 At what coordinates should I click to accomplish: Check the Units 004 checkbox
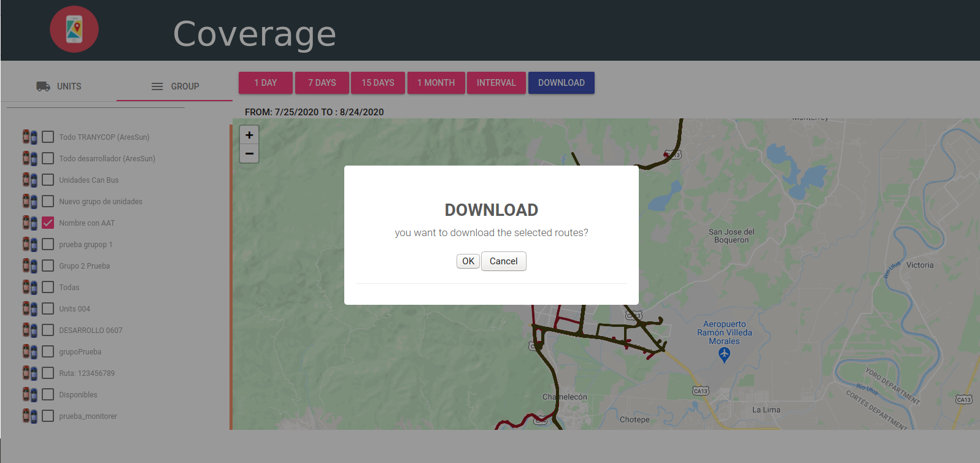tap(48, 308)
